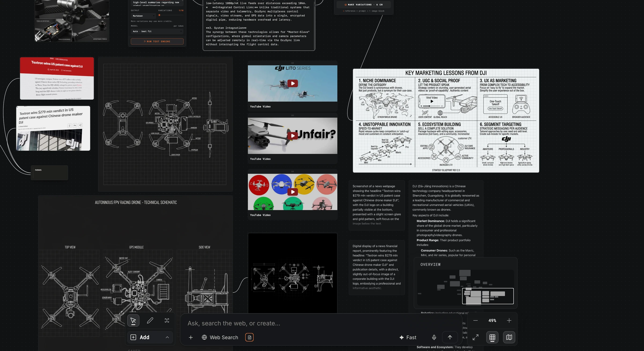Play the colorful drones YouTube video
644x351 pixels.
292,192
